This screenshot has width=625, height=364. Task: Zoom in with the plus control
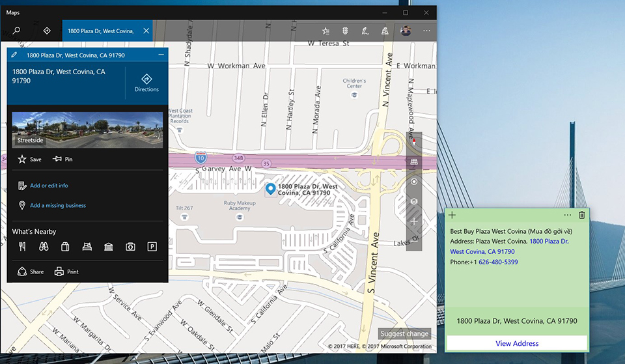click(x=414, y=221)
